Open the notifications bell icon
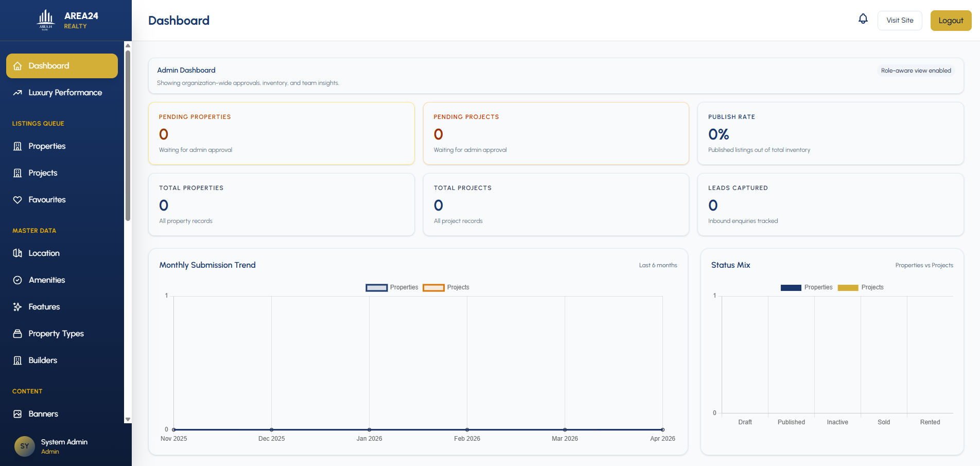Screen dimensions: 980x466 click(863, 19)
